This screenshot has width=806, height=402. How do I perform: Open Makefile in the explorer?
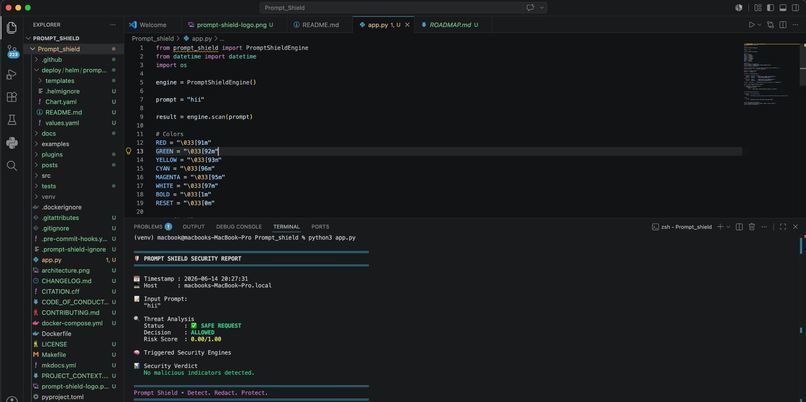pyautogui.click(x=72, y=355)
